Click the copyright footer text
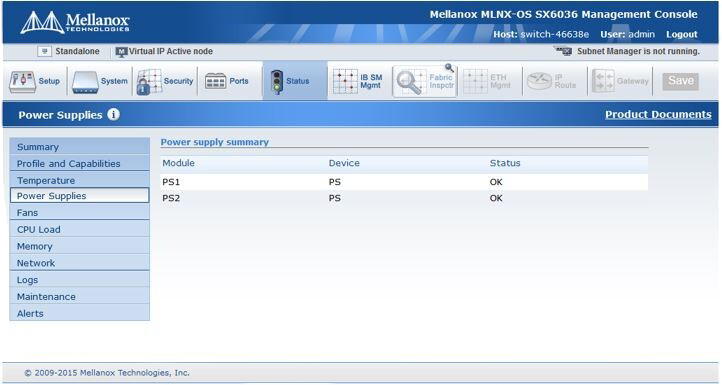Viewport: 722px width, 385px height. coord(107,373)
